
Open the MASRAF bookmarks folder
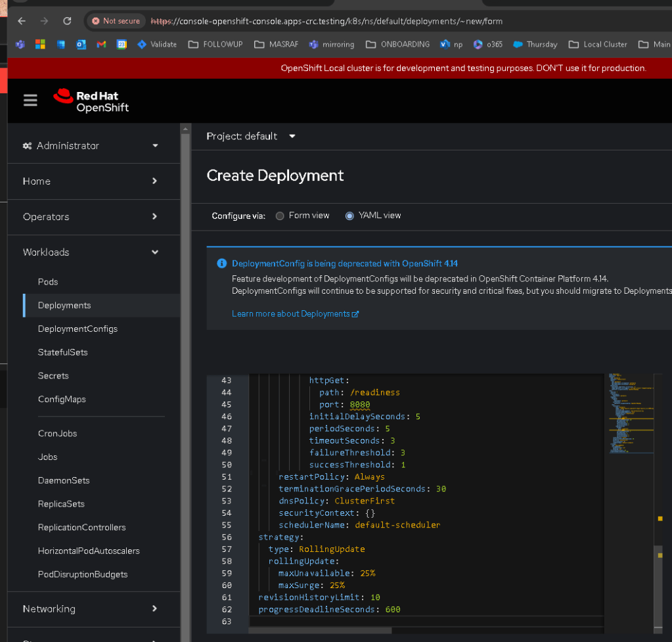coord(276,44)
